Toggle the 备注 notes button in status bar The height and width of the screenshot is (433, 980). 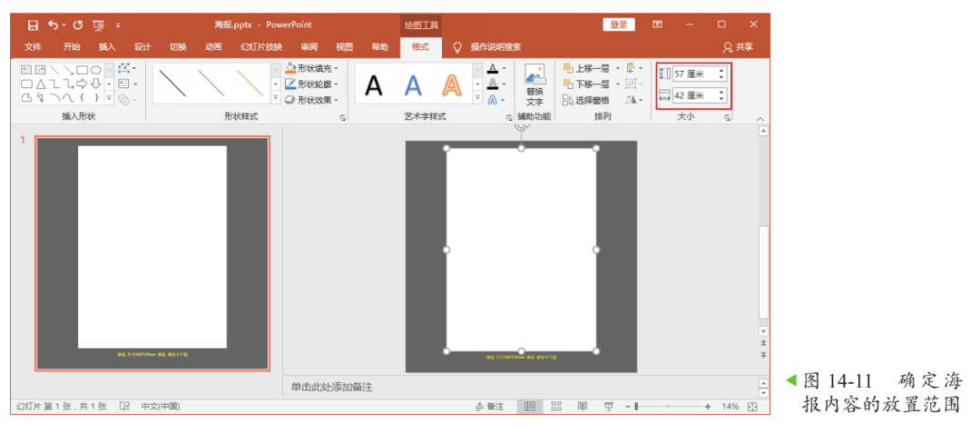(x=489, y=406)
